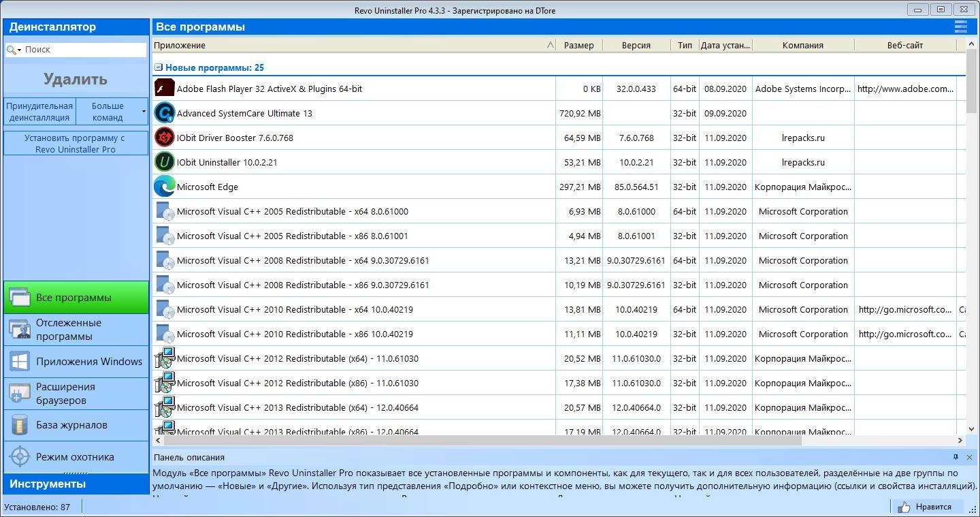Click the Visual C++ 2012 (x86) icon
980x517 pixels.
(165, 383)
